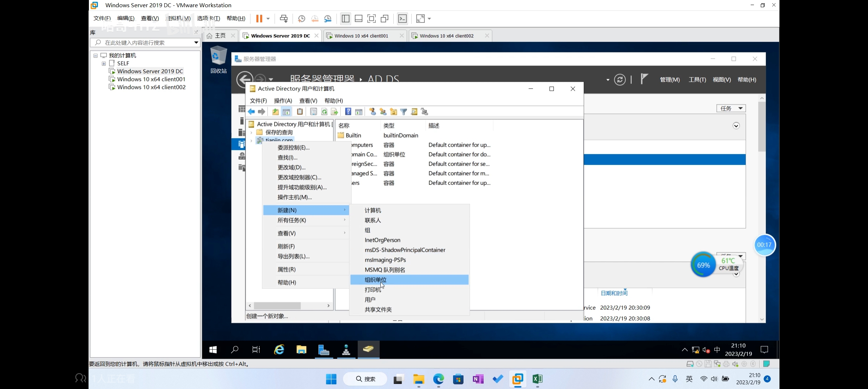The image size is (868, 389).
Task: Choose Delegate Control from context menu
Action: coord(293,148)
